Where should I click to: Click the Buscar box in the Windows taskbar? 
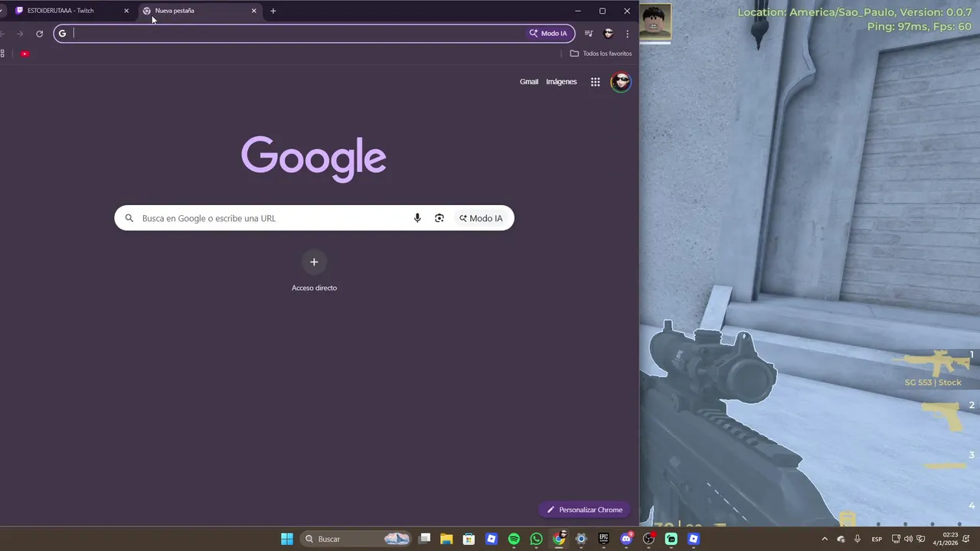tap(355, 539)
